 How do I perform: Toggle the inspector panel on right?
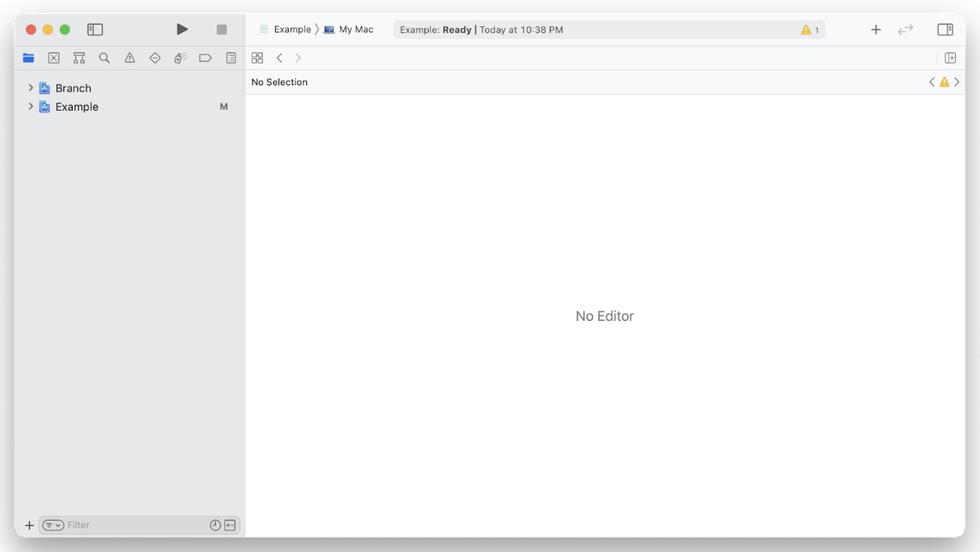point(945,30)
